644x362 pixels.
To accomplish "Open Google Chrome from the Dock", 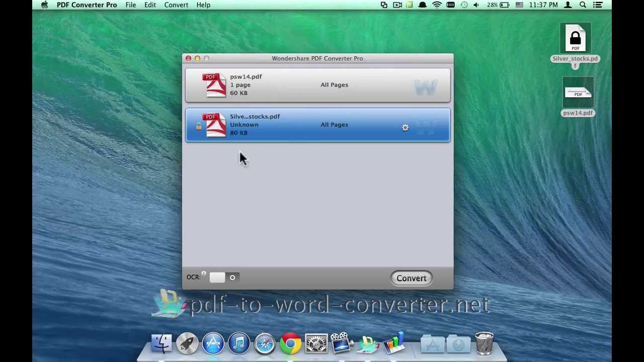I will click(290, 344).
